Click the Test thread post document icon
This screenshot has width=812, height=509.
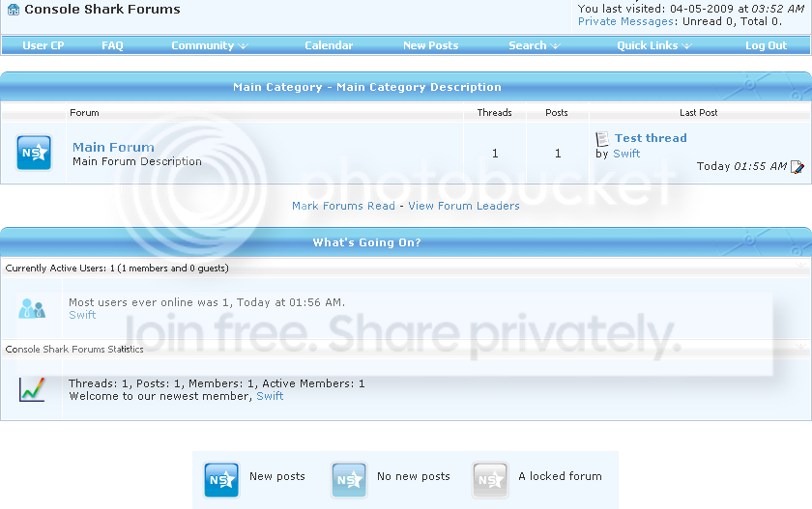602,139
